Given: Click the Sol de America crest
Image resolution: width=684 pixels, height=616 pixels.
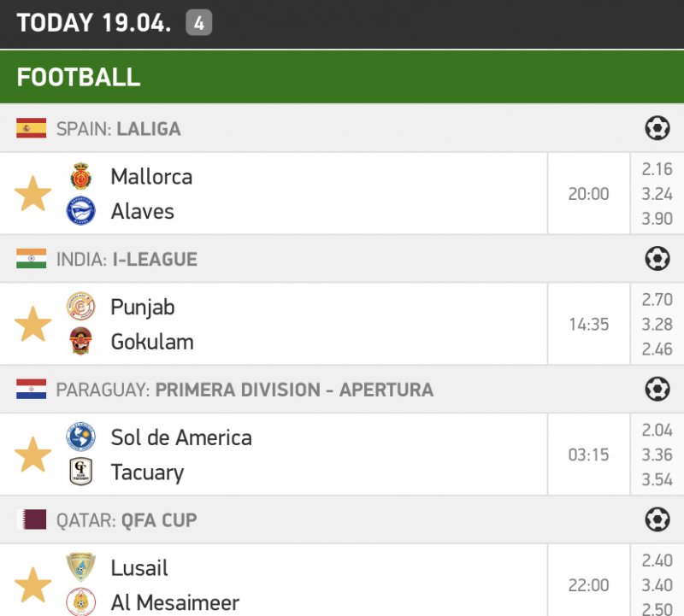Looking at the screenshot, I should point(81,437).
